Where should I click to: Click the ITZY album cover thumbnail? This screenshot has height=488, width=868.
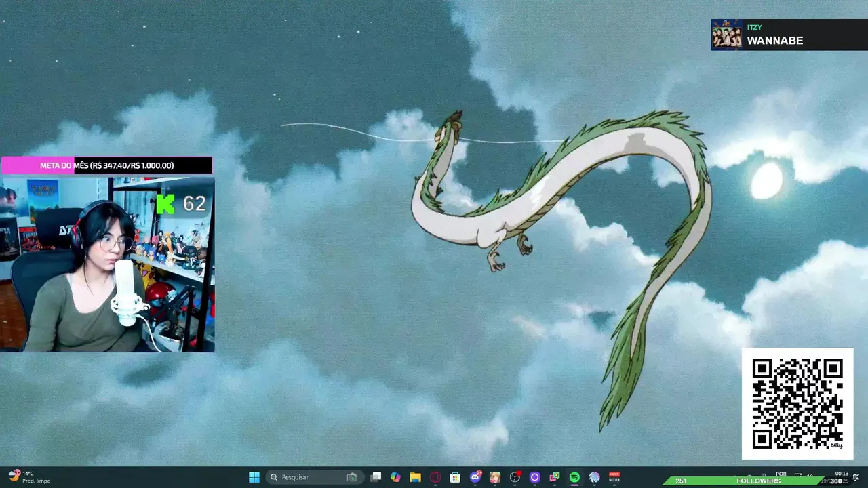[x=726, y=35]
